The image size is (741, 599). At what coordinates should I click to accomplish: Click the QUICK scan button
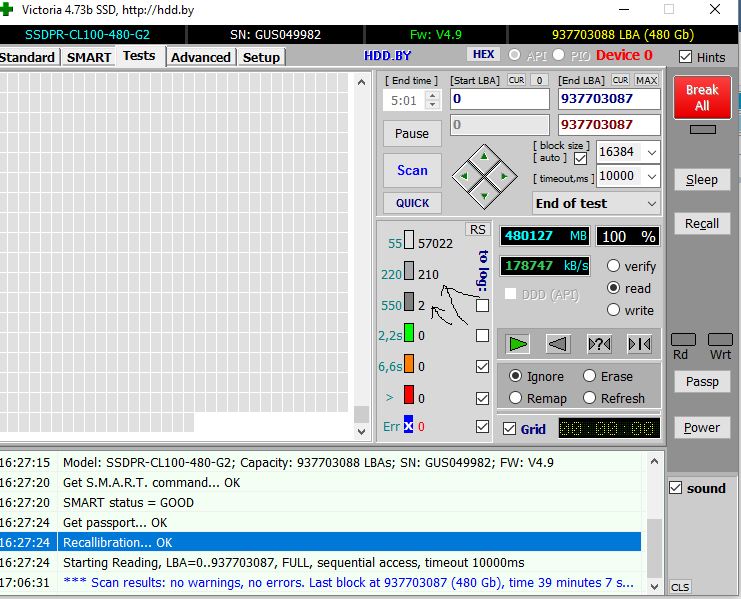point(412,203)
